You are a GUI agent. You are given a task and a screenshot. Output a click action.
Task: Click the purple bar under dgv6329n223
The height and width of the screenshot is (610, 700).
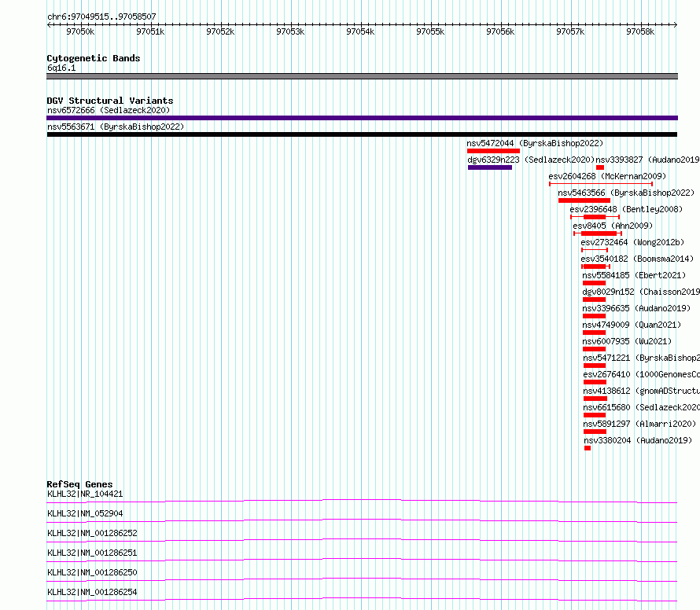coord(490,167)
